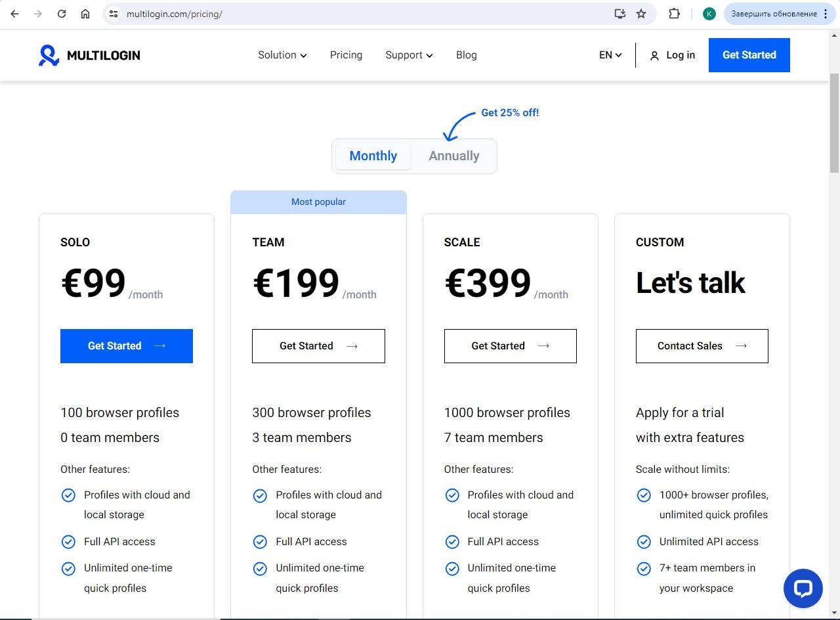
Task: Click the SCALE Unlimited one-time quick profiles checkmark
Action: [x=452, y=568]
